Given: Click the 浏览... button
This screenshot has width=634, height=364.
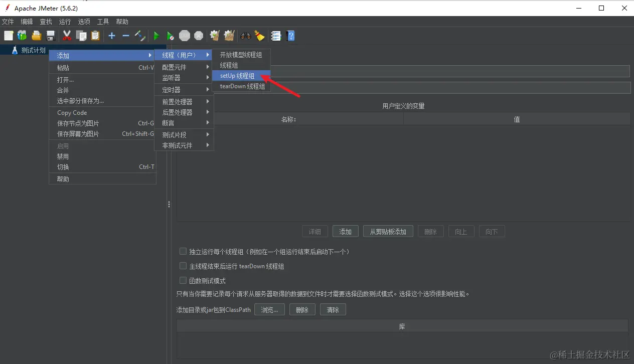Looking at the screenshot, I should point(269,310).
